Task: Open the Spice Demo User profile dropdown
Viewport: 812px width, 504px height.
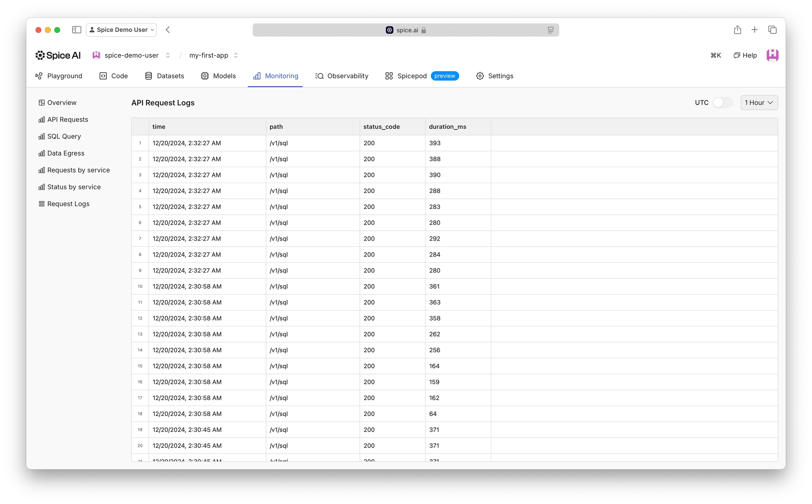Action: coord(122,30)
